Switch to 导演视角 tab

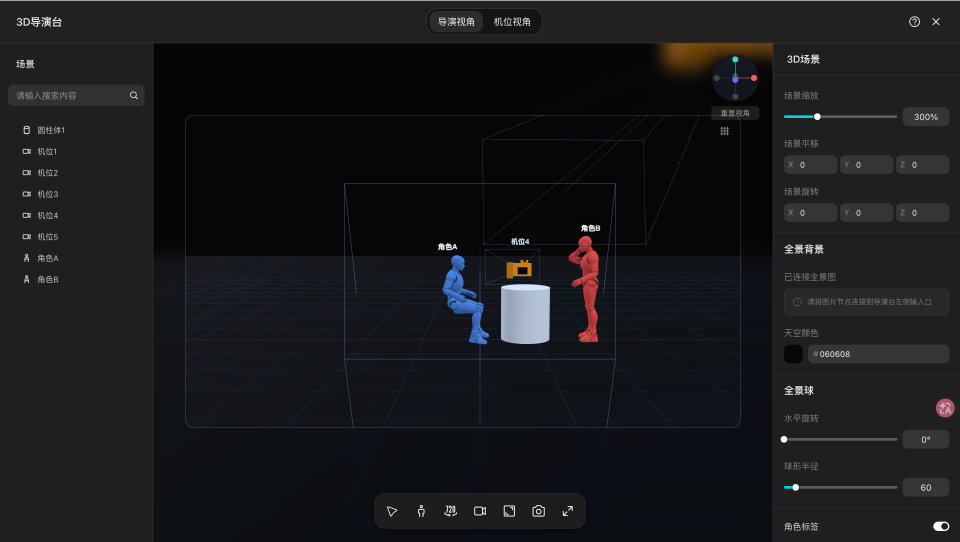pyautogui.click(x=456, y=21)
